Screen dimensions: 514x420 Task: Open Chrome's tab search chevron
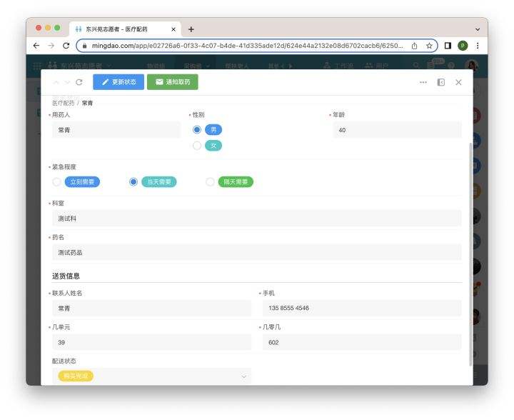(x=477, y=29)
